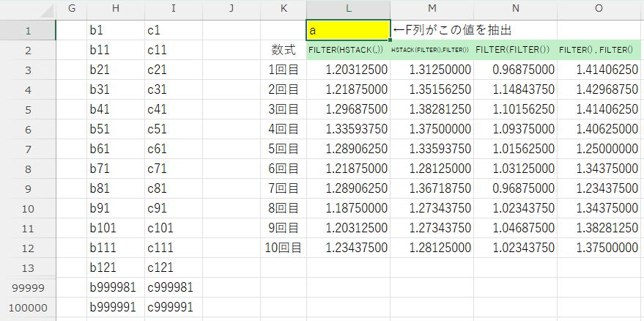Select the '10回目' label cell
644x321 pixels.
click(x=284, y=248)
